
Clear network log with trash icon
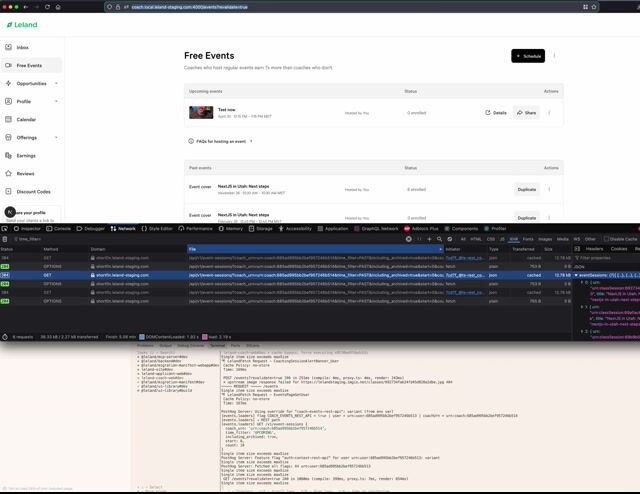click(x=5, y=239)
